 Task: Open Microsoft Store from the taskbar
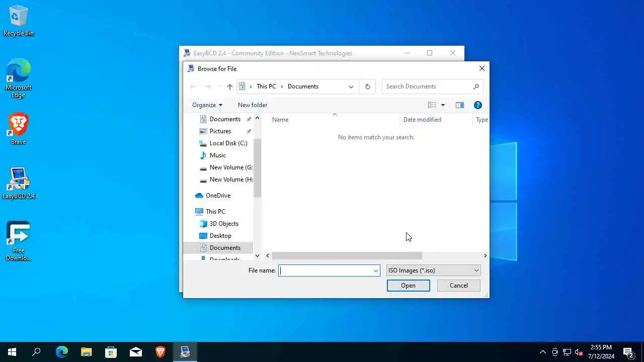tap(111, 352)
